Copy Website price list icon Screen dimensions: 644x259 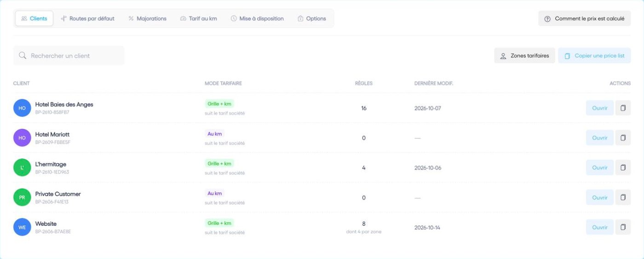point(623,227)
